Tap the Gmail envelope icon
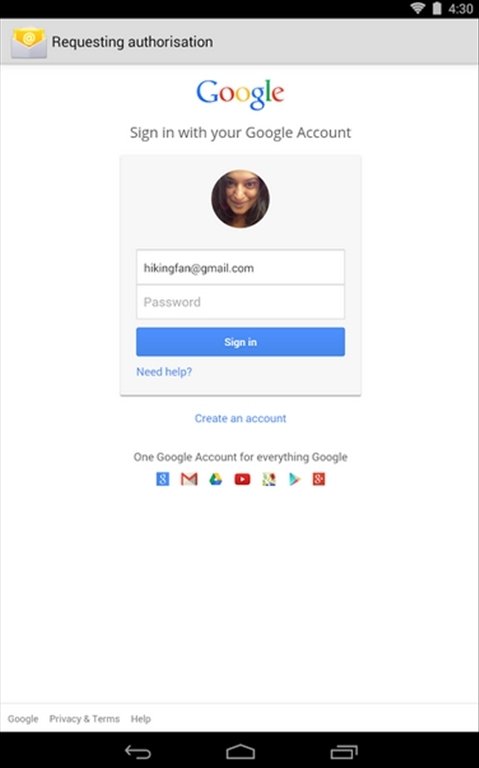The height and width of the screenshot is (768, 479). click(x=189, y=479)
